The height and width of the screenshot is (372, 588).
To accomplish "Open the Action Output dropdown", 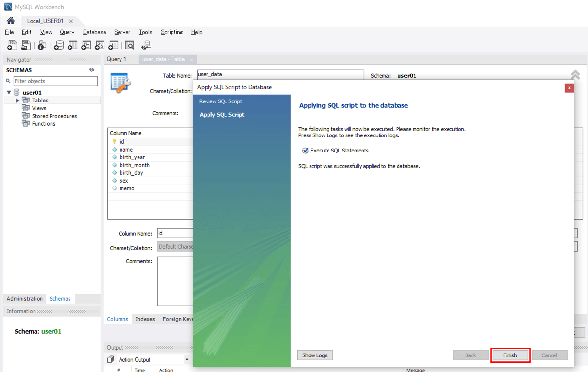I will click(x=187, y=360).
